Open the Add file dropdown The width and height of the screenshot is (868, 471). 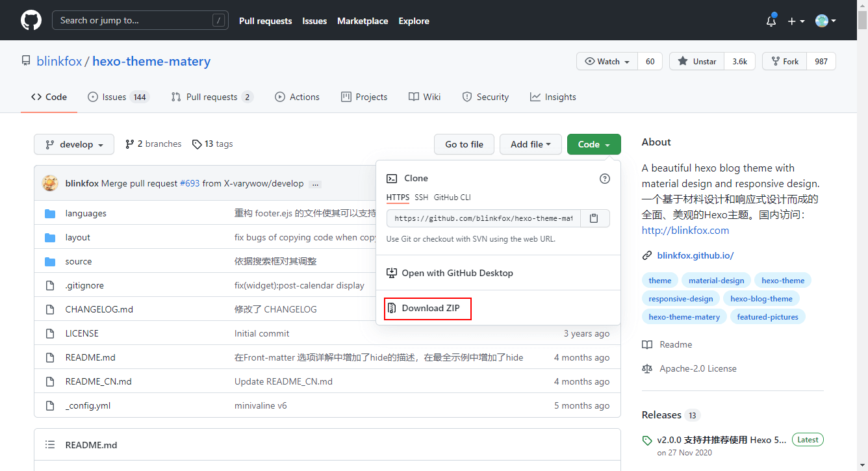(531, 144)
